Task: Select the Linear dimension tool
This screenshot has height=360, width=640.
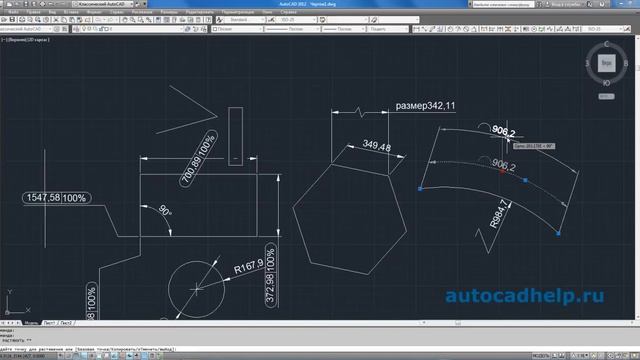Action: pyautogui.click(x=416, y=29)
